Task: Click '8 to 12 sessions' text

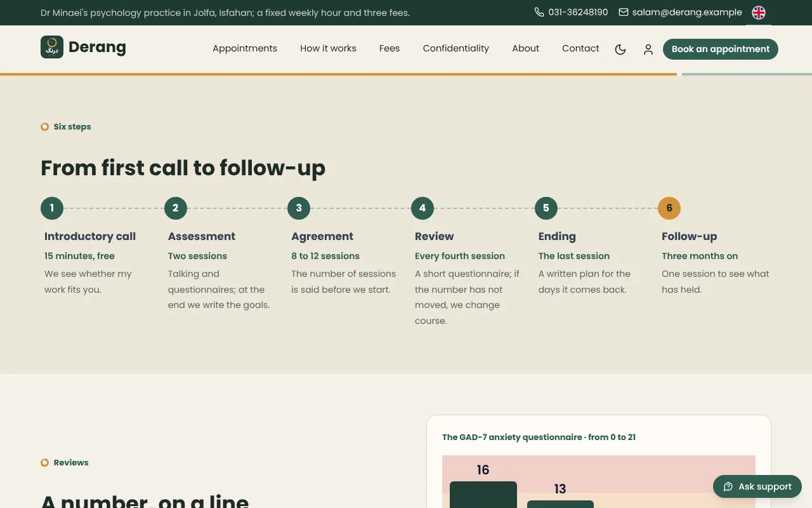Action: (x=325, y=256)
